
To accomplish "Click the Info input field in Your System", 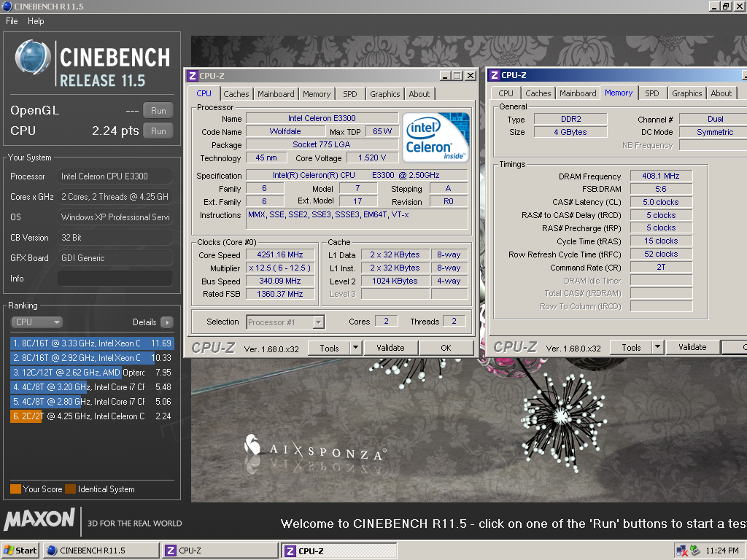I will [x=115, y=279].
